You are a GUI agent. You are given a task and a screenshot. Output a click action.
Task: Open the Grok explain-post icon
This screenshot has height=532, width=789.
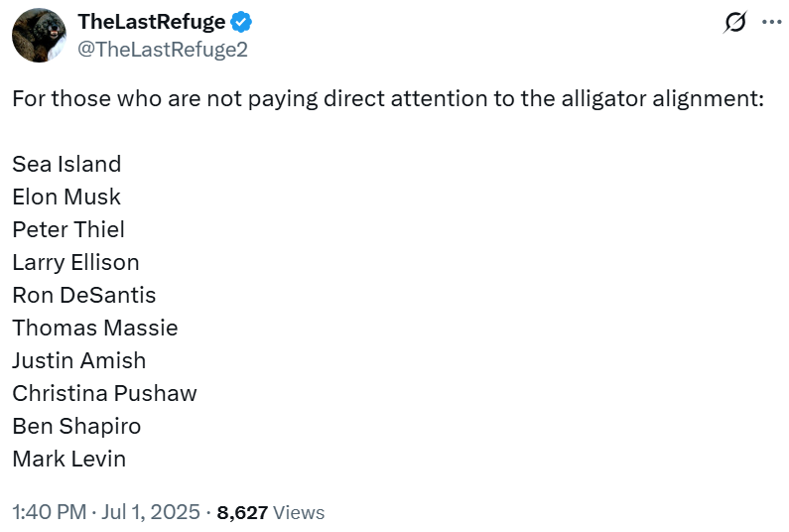(735, 22)
